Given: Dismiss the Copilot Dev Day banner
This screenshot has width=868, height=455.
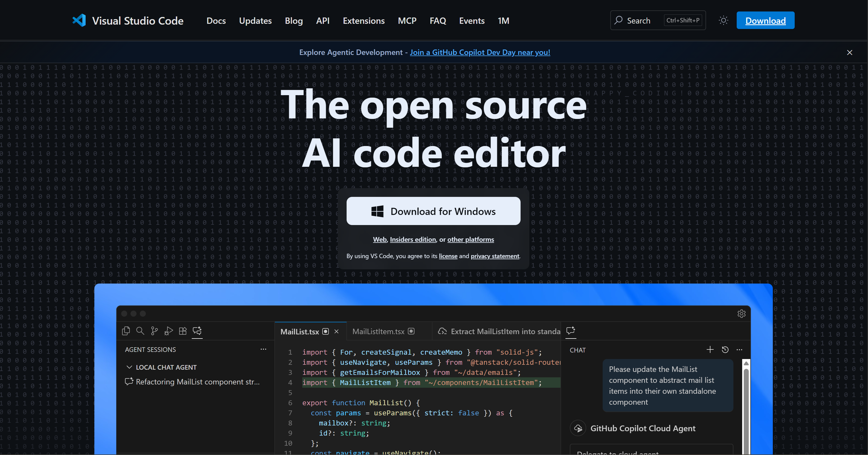Looking at the screenshot, I should coord(849,52).
